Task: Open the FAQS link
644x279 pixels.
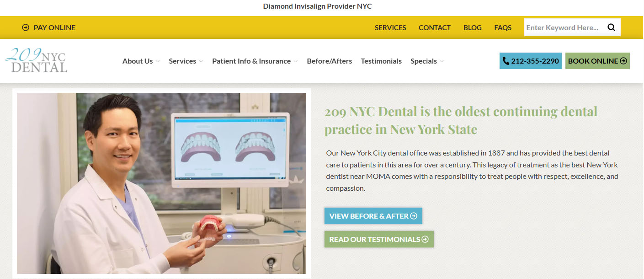Action: click(503, 27)
